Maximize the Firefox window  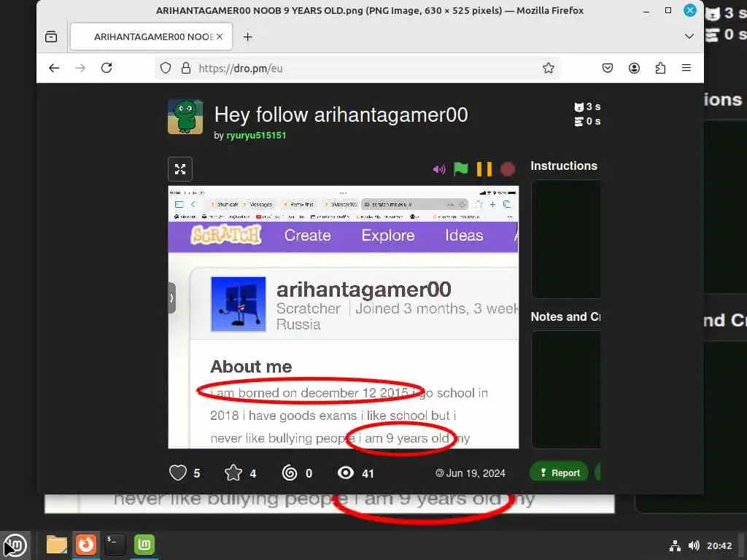point(668,10)
